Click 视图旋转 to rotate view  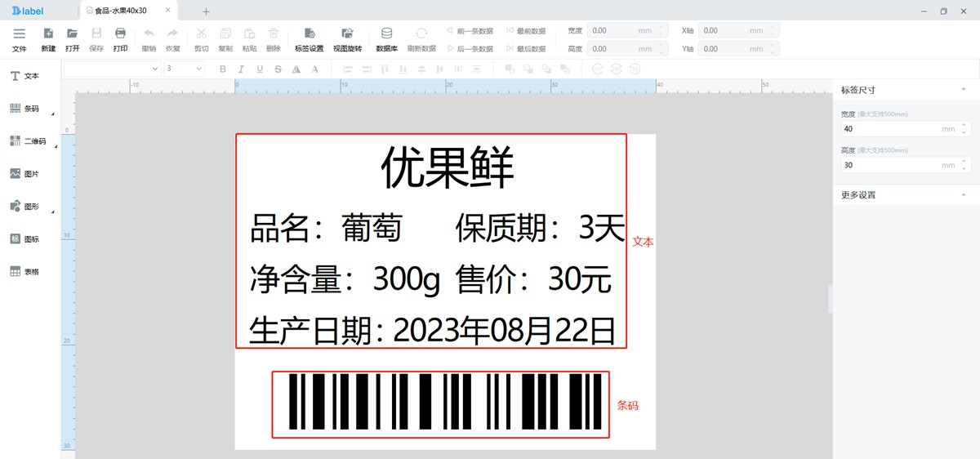pos(347,38)
